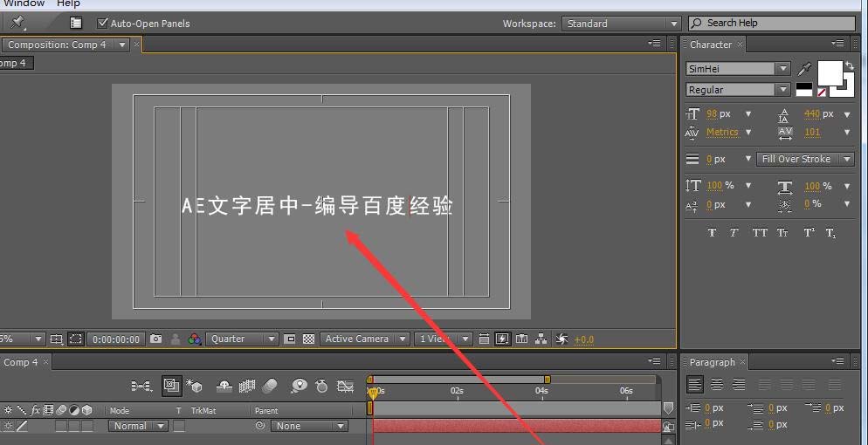Open the Graph Editor in the timeline

(x=346, y=386)
